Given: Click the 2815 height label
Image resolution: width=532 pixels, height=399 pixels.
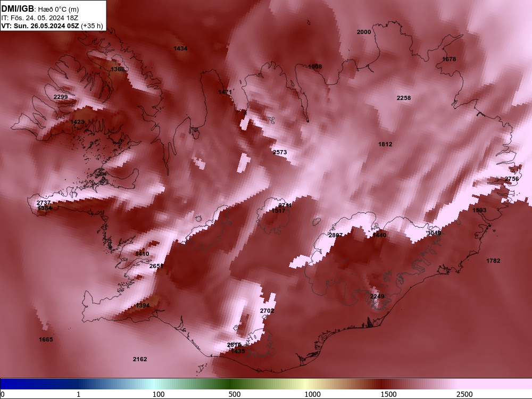Looking at the screenshot, I should tap(234, 345).
